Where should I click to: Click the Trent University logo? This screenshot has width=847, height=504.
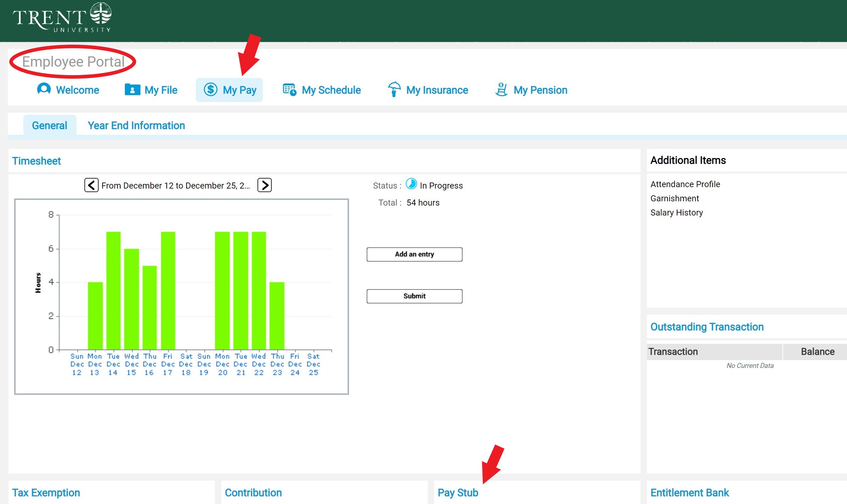point(62,18)
